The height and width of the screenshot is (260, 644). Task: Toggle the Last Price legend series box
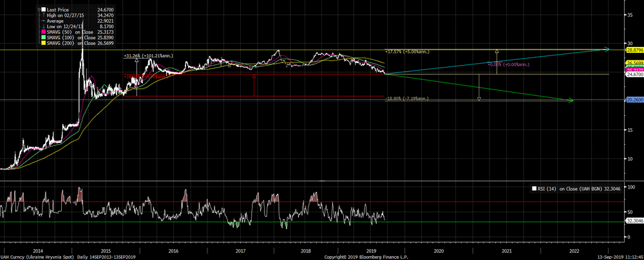[43, 10]
